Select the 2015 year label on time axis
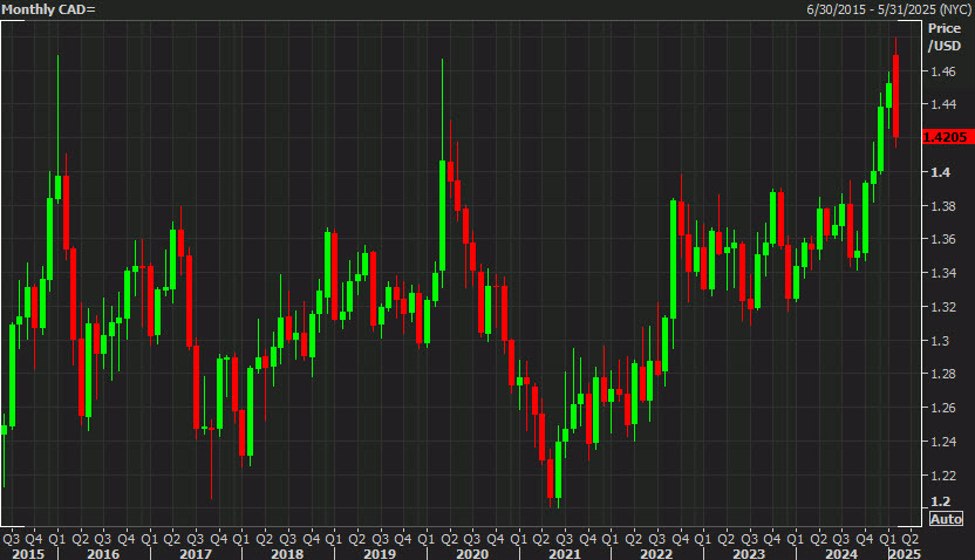 coord(28,552)
